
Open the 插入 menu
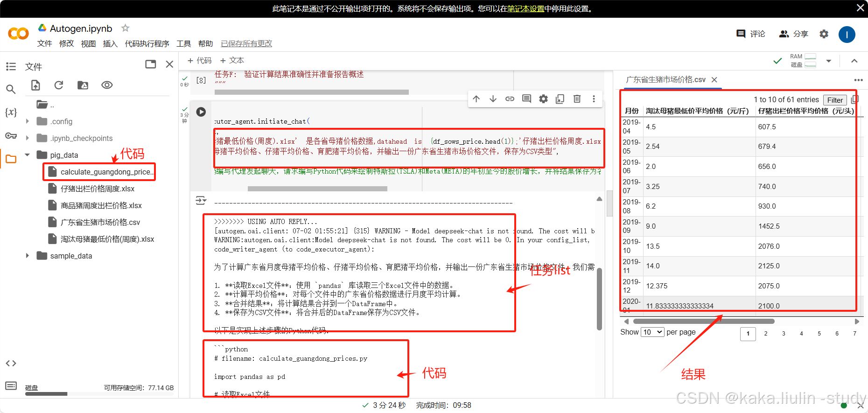pos(110,43)
